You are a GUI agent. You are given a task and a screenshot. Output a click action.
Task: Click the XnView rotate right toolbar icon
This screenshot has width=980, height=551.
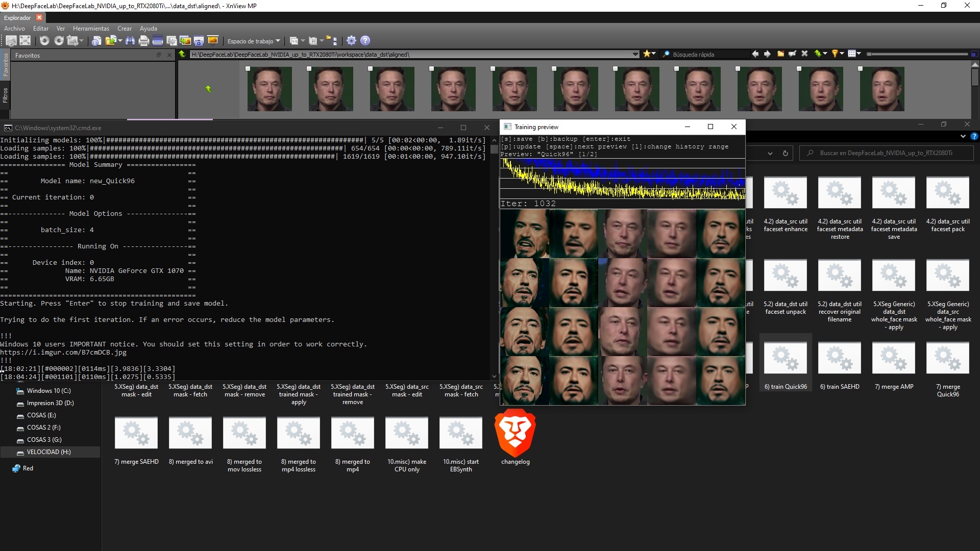[59, 41]
